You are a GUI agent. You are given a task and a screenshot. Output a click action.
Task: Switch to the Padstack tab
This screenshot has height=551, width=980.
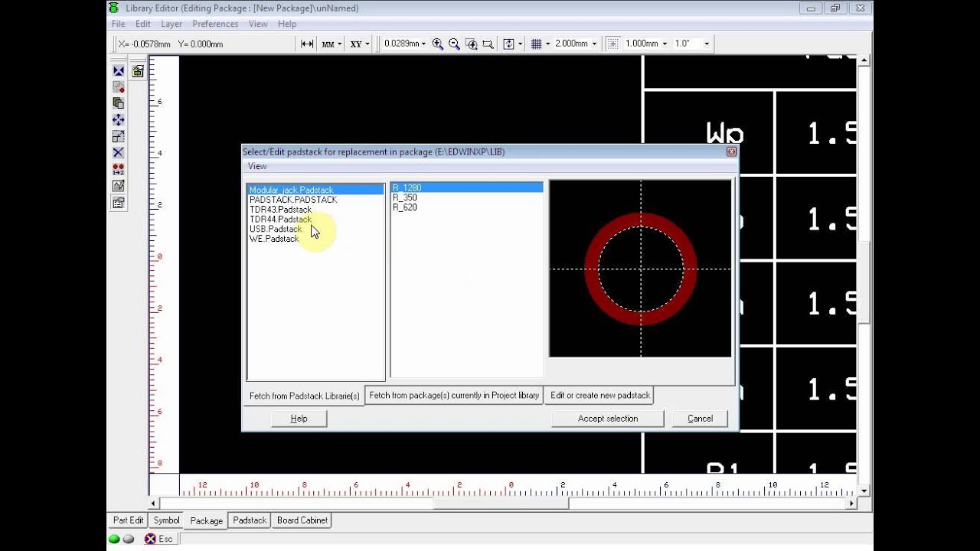coord(250,520)
